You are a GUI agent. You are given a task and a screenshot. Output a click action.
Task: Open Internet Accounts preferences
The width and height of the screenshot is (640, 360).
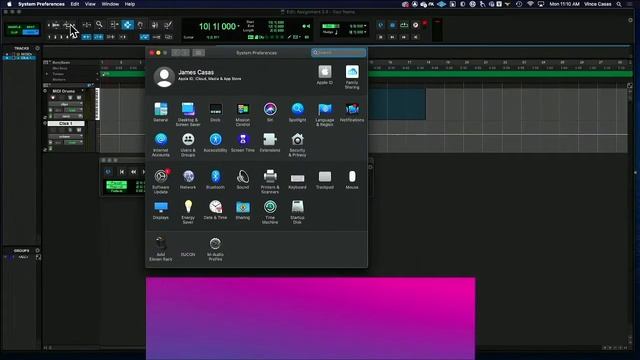160,144
